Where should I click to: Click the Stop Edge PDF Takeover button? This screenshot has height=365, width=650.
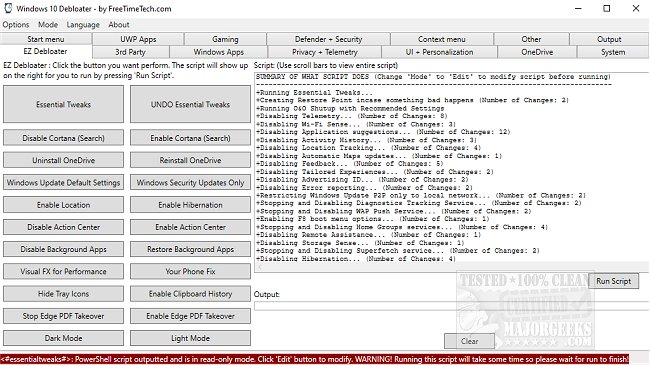(x=63, y=316)
